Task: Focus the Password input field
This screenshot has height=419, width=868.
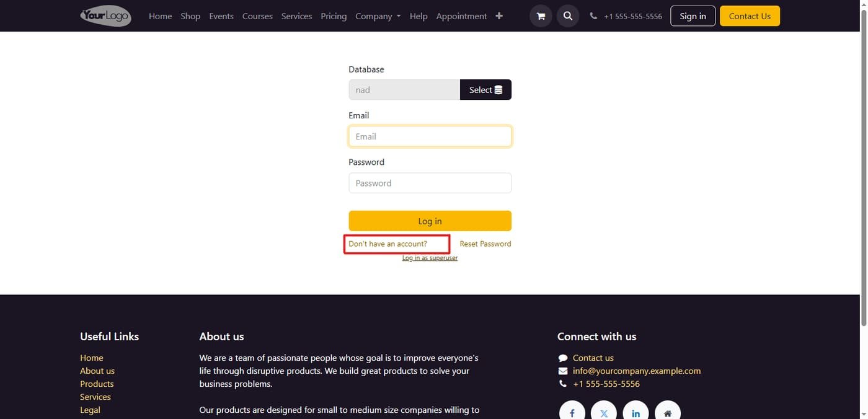Action: click(430, 183)
